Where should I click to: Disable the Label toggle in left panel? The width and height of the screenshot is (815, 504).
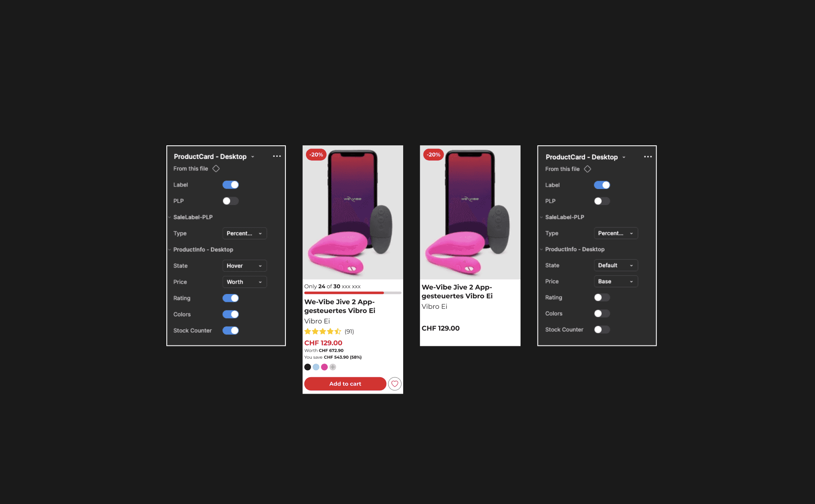point(231,185)
